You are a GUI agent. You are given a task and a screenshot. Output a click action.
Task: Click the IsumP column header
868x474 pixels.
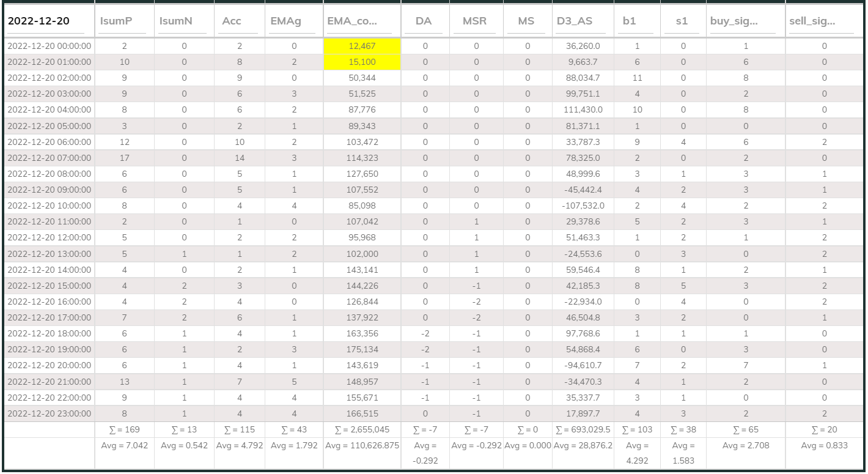pyautogui.click(x=116, y=21)
